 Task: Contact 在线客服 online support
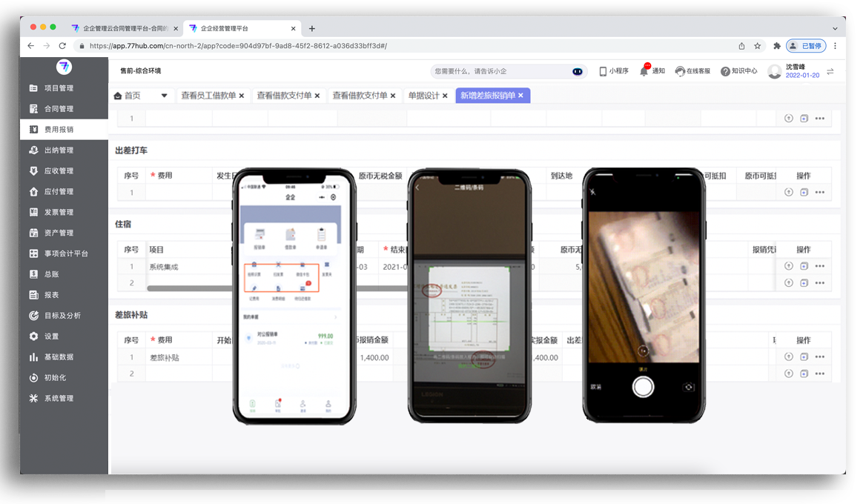click(x=693, y=71)
